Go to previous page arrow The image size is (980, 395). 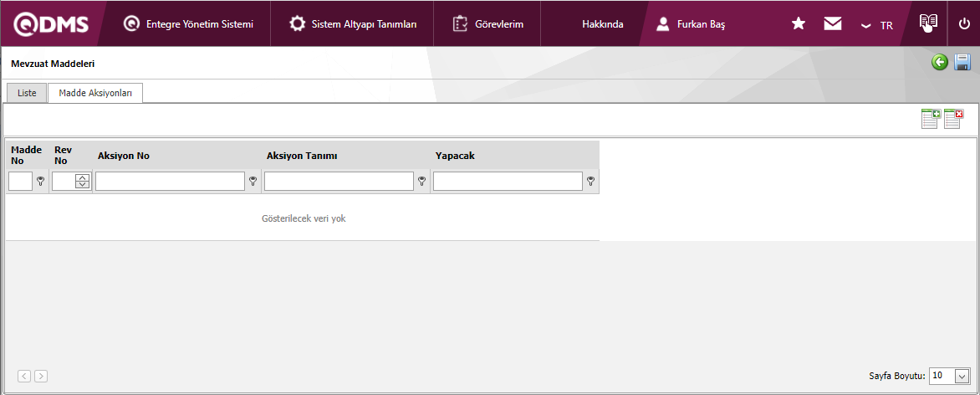24,377
